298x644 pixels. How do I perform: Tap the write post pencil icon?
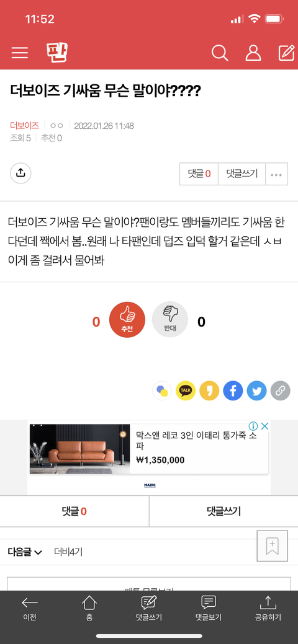(x=286, y=53)
